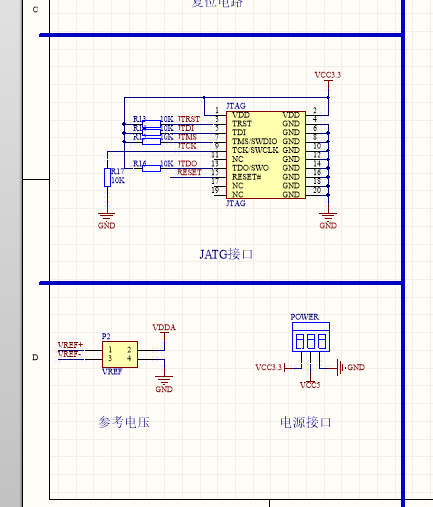This screenshot has height=507, width=433.
Task: Select resistor R16 symbol
Action: tap(151, 169)
